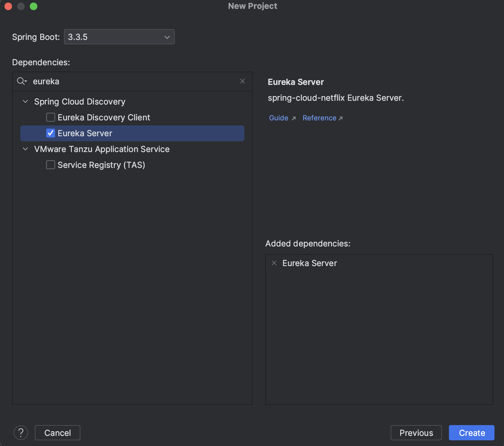Screen dimensions: 504x446
Task: Enable the Eureka Discovery Client checkbox
Action: 51,118
